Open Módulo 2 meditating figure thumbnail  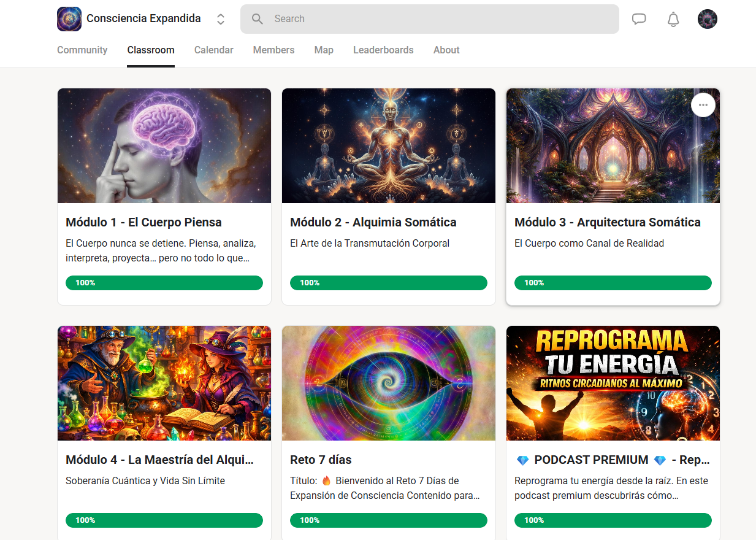pyautogui.click(x=389, y=145)
